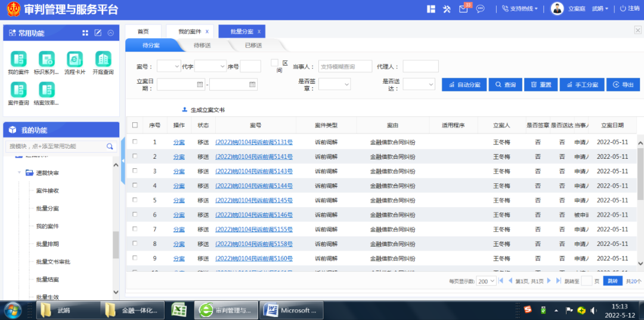The width and height of the screenshot is (644, 320).
Task: Click the search magnifier in module search box
Action: click(x=110, y=146)
